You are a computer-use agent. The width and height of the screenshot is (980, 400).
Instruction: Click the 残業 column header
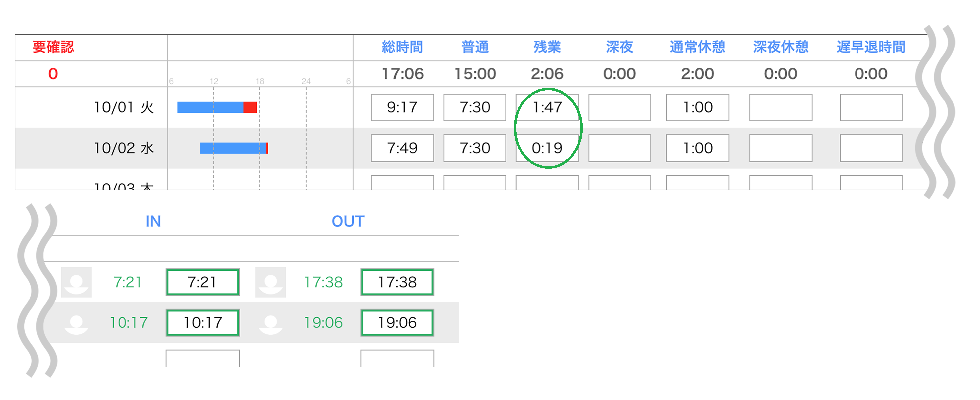547,47
